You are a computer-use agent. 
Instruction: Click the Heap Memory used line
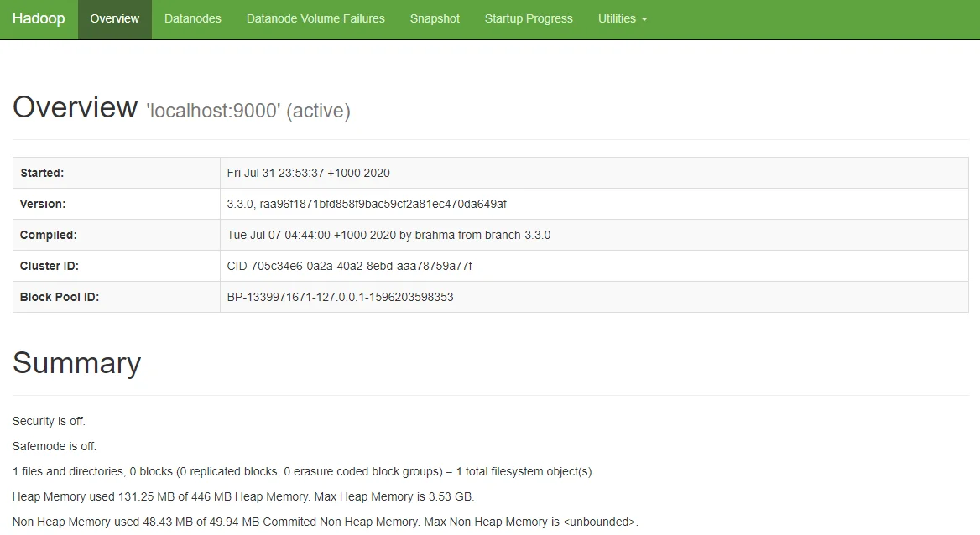point(243,496)
